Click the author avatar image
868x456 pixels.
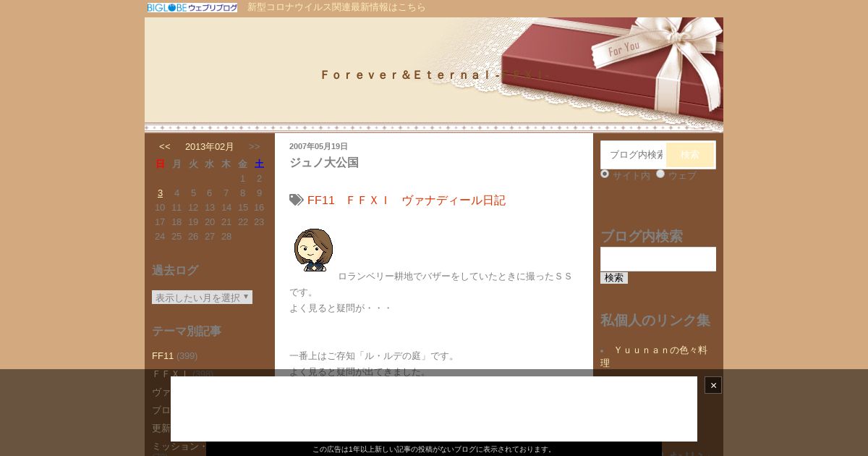pos(313,250)
